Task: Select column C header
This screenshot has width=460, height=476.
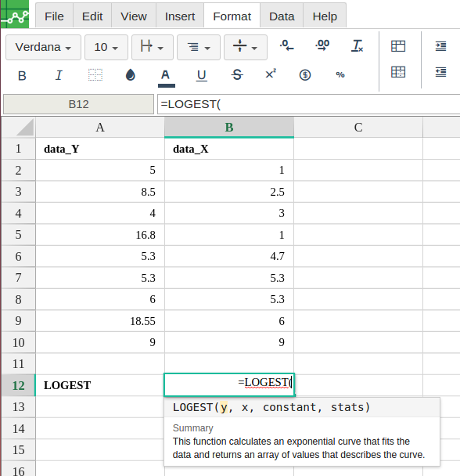Action: click(358, 127)
